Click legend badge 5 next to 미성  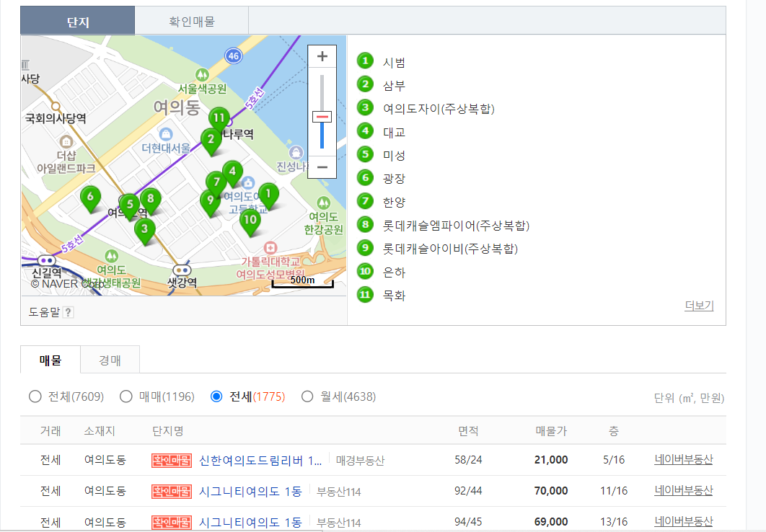click(365, 154)
